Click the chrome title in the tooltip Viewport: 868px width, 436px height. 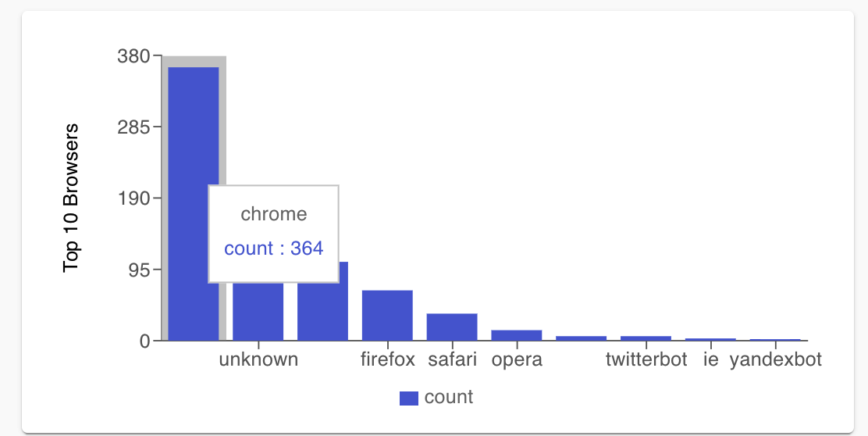(x=273, y=214)
